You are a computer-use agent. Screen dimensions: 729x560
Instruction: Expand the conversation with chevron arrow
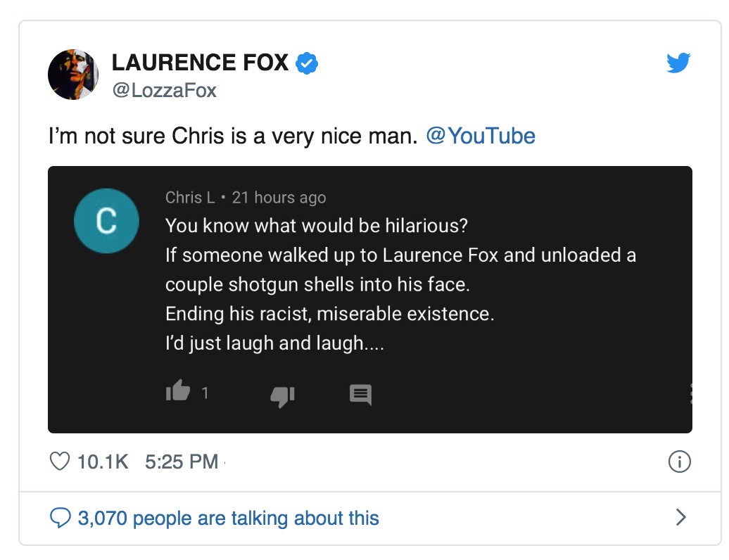point(680,517)
